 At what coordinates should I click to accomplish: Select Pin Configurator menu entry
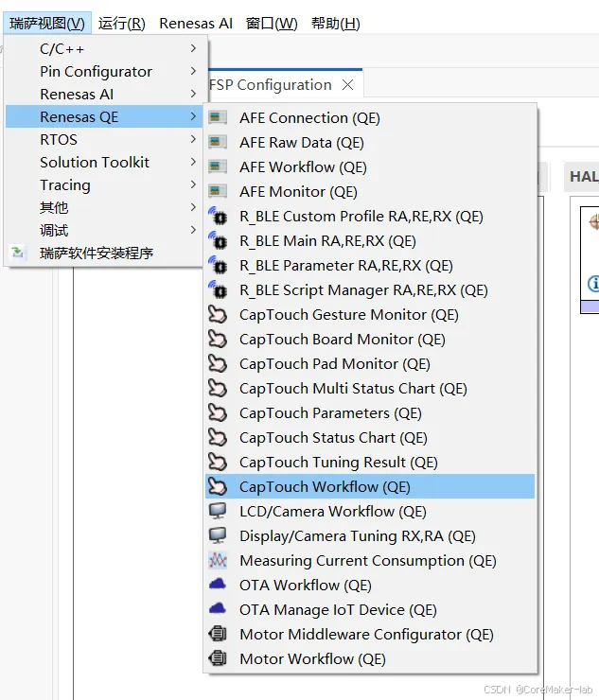coord(104,71)
